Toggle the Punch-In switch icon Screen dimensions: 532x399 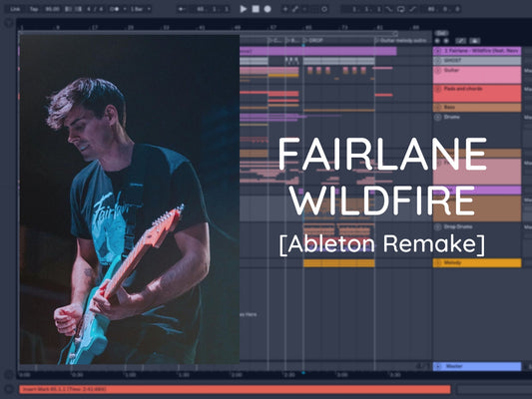coord(389,9)
